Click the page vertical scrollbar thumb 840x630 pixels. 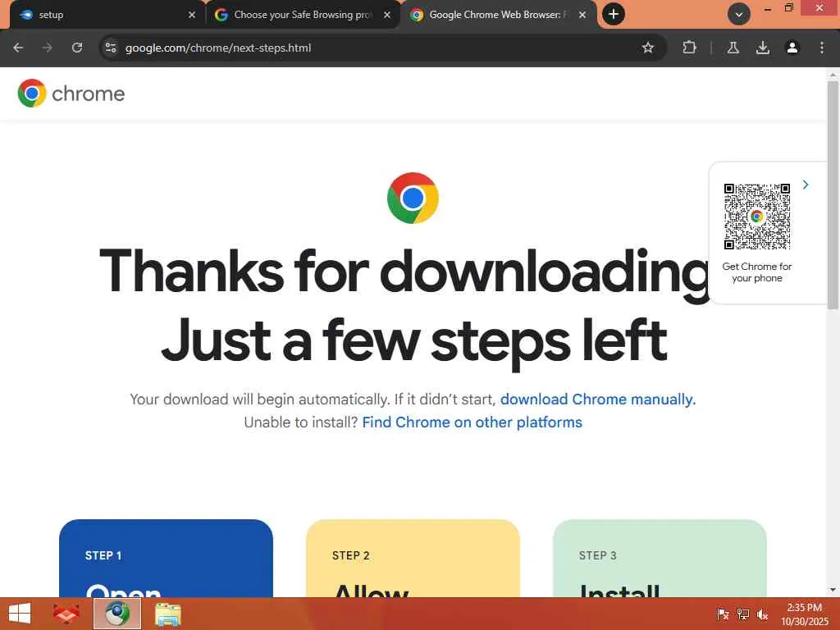(833, 195)
